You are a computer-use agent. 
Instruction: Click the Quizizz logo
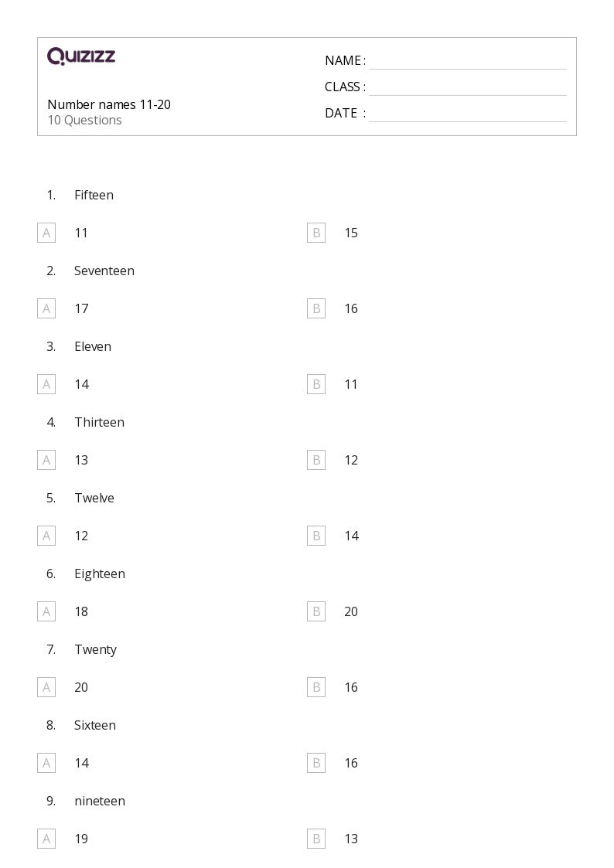point(81,56)
